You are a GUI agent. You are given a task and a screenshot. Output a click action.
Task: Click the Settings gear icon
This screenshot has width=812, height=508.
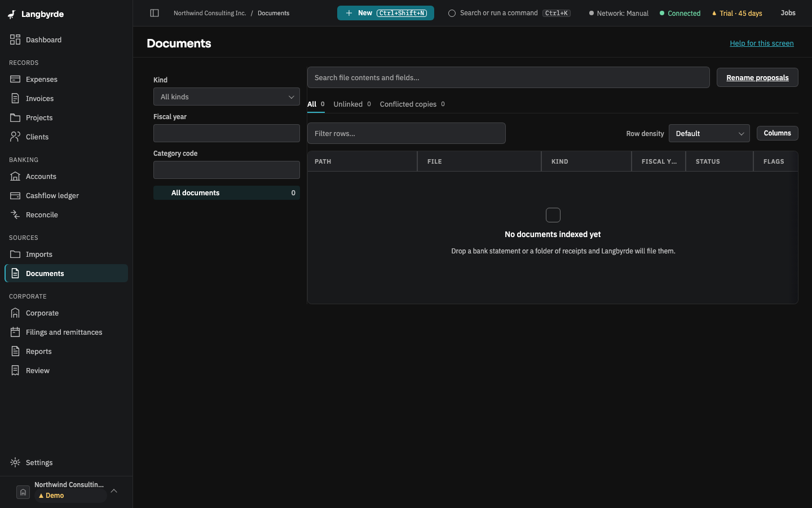coord(15,462)
